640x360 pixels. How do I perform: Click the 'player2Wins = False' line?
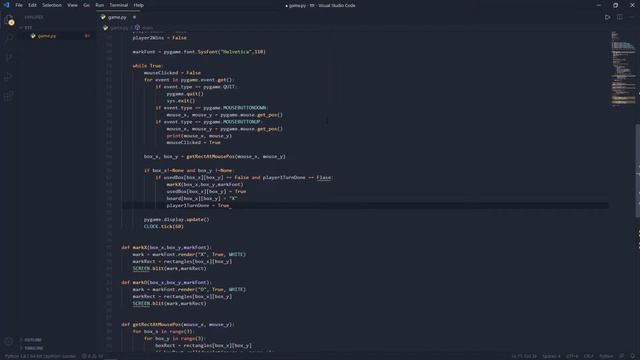coord(160,38)
